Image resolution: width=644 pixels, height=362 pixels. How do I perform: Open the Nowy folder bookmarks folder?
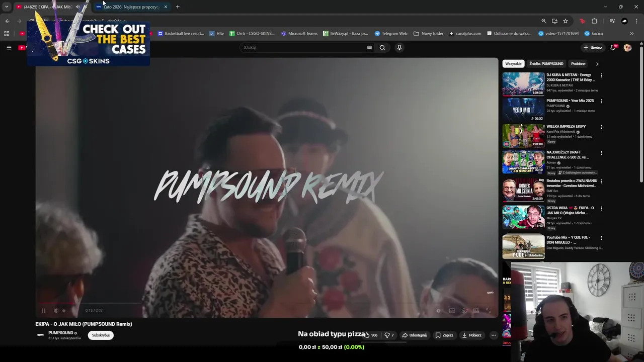tap(429, 34)
